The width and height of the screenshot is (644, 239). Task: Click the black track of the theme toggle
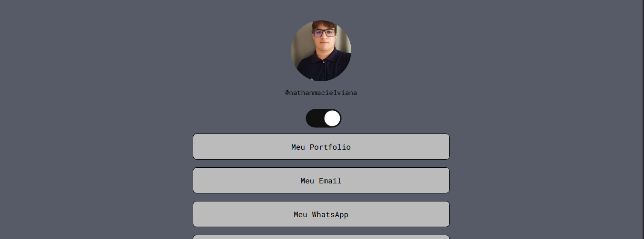315,118
